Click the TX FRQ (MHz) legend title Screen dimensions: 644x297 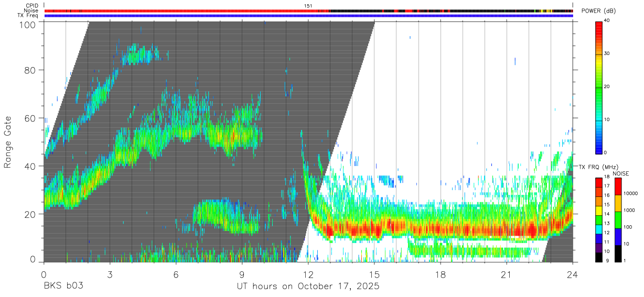pos(598,167)
